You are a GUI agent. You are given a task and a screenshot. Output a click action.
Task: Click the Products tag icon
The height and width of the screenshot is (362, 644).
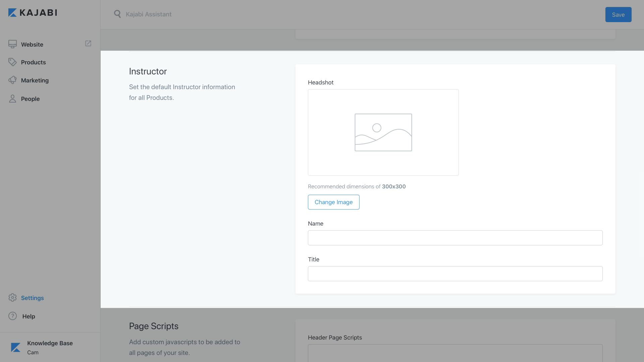point(12,62)
